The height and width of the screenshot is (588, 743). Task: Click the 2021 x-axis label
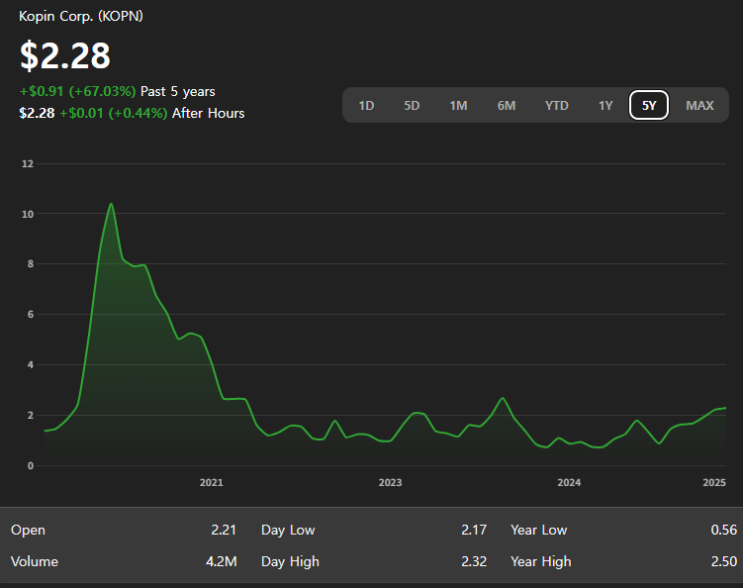[211, 482]
